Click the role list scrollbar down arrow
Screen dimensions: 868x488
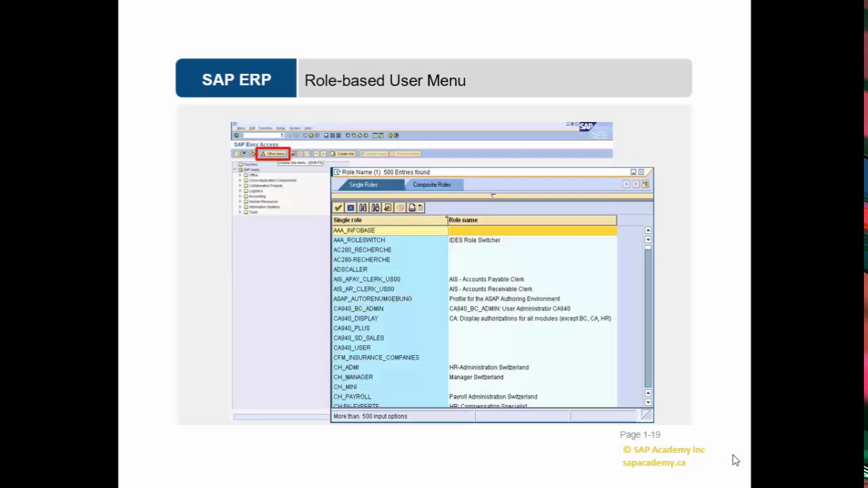(x=648, y=403)
